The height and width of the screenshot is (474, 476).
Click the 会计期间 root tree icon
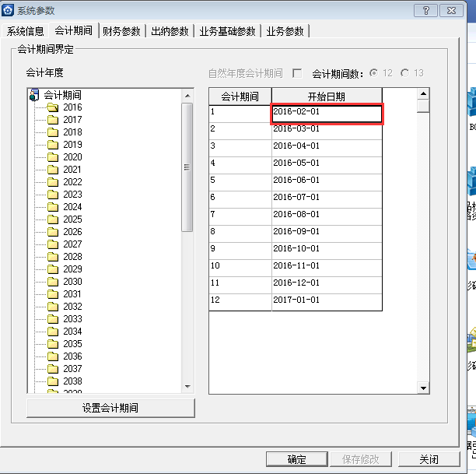pyautogui.click(x=33, y=95)
